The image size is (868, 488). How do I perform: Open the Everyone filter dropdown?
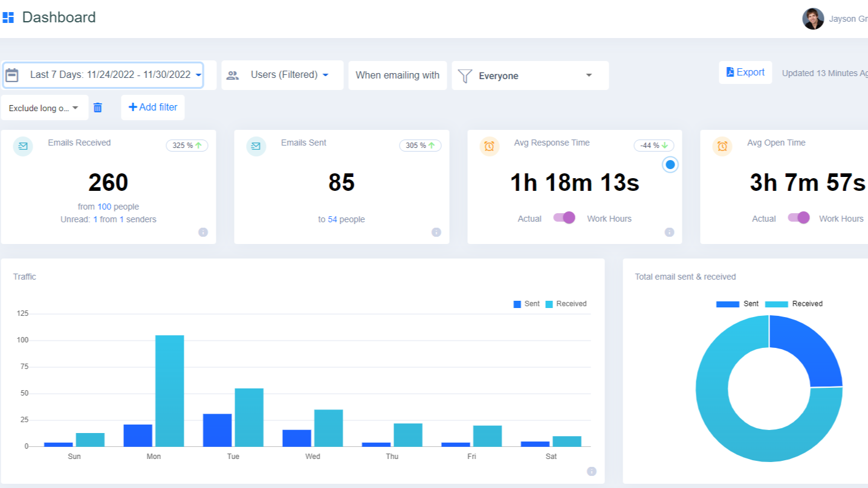(588, 75)
